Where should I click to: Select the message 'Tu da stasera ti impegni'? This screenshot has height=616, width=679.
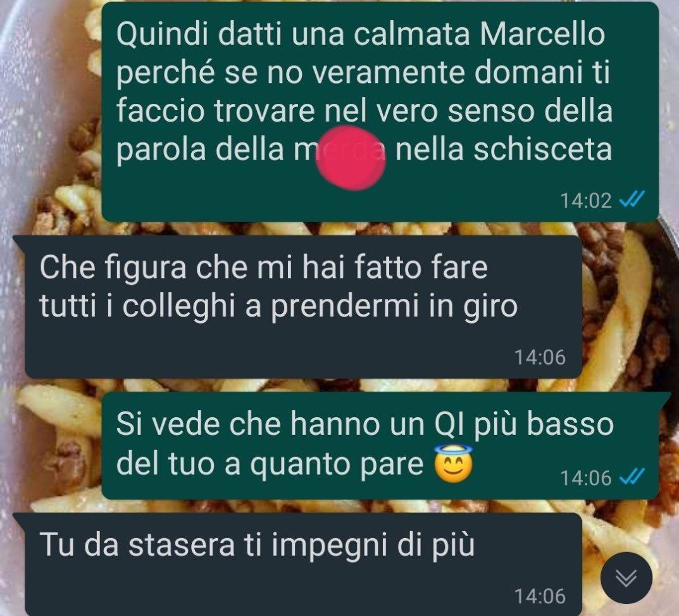[x=303, y=565]
